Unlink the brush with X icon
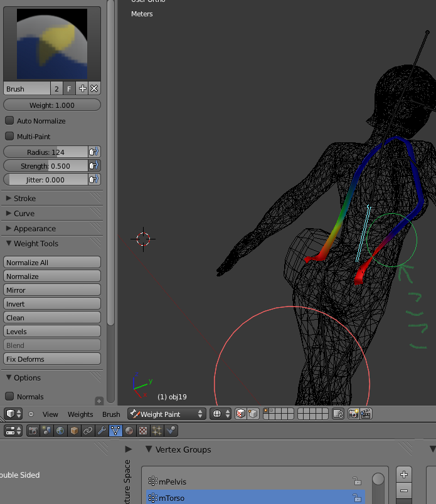The image size is (436, 504). pos(94,88)
